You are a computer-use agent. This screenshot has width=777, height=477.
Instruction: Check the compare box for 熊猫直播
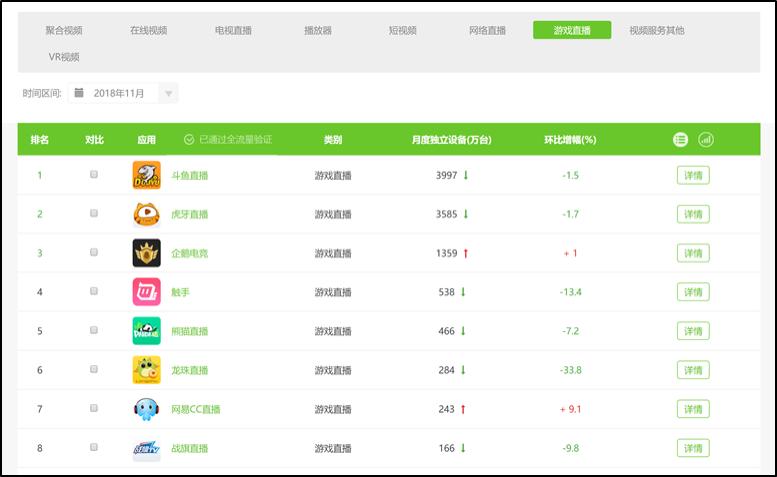tap(94, 330)
